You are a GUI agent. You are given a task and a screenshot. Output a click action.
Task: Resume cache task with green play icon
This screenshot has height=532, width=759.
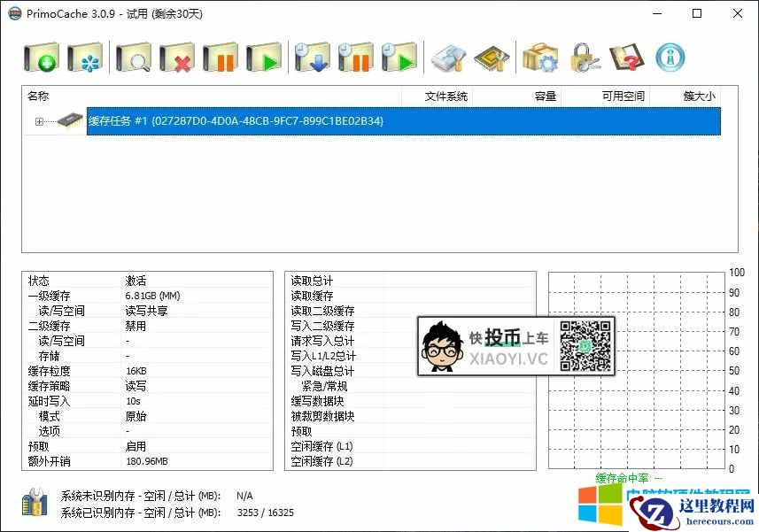264,58
